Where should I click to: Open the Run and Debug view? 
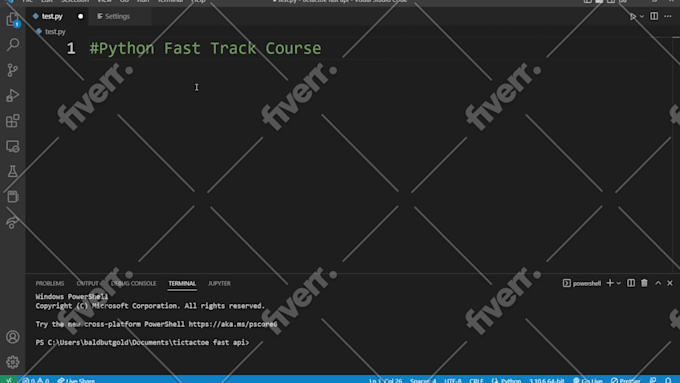click(13, 95)
